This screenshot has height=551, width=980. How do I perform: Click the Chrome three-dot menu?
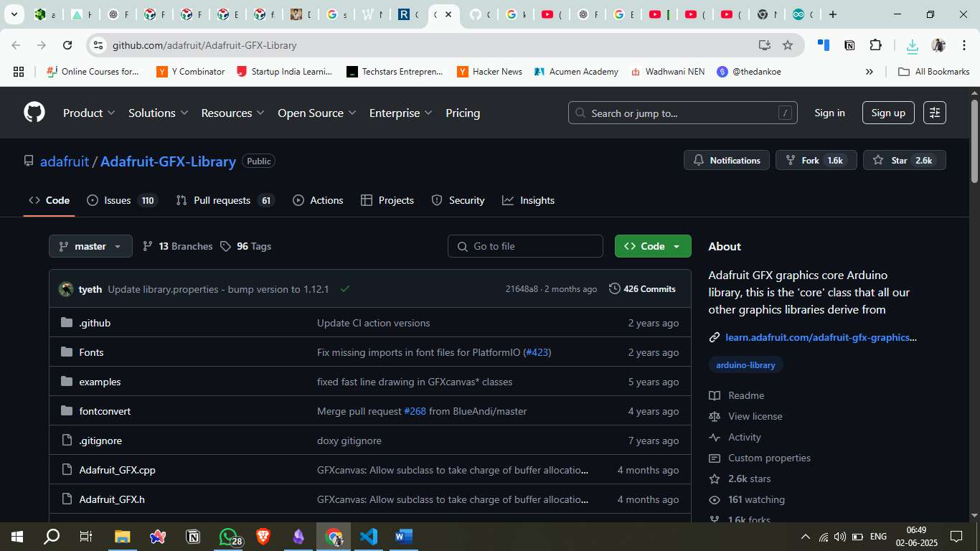pyautogui.click(x=963, y=45)
